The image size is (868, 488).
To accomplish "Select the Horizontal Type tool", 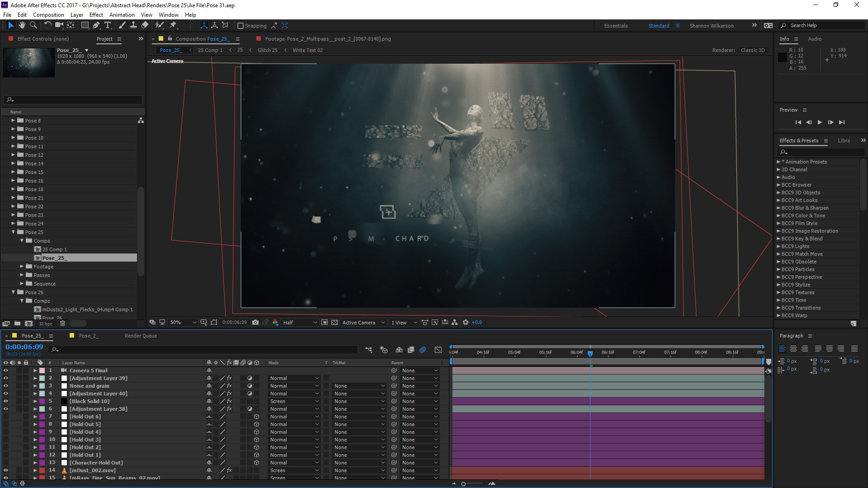I will click(x=108, y=25).
